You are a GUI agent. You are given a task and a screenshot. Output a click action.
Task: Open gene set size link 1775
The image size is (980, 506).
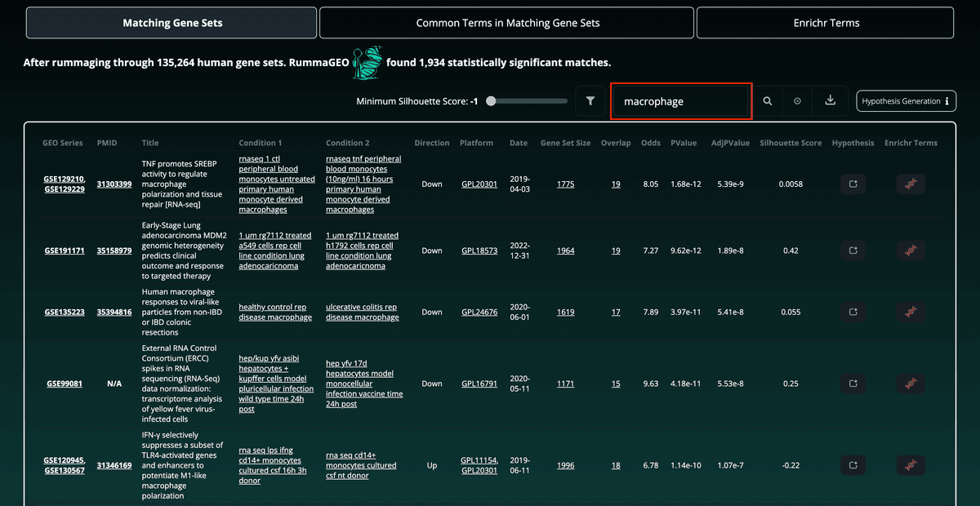click(566, 184)
